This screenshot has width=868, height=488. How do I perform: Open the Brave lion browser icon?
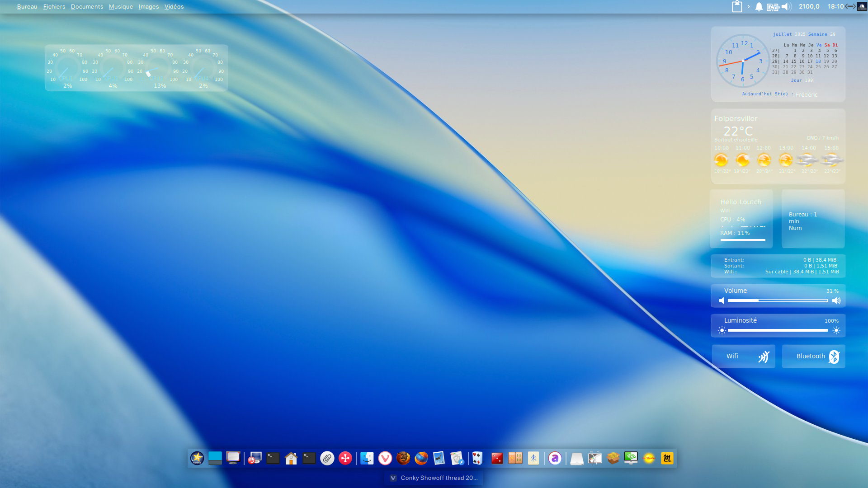458,458
